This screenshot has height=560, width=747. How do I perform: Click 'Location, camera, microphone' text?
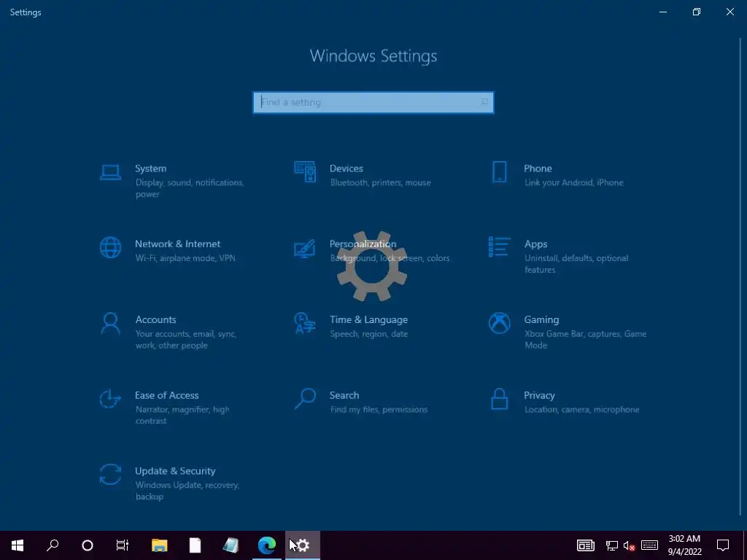[x=581, y=410]
